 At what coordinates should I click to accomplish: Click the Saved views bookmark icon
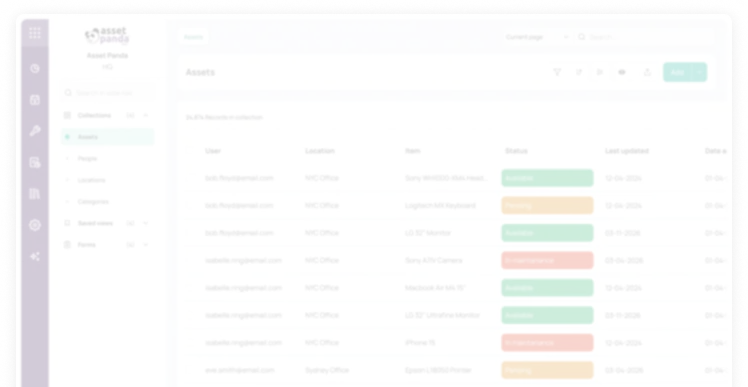pos(67,223)
